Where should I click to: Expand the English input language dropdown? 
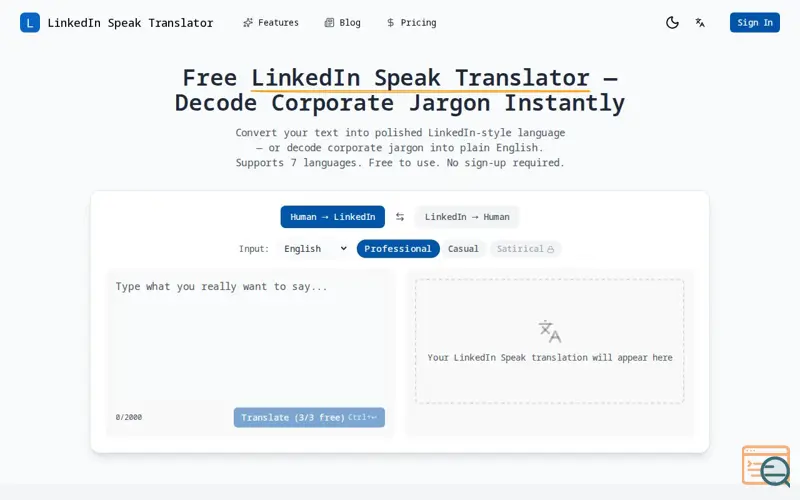315,248
